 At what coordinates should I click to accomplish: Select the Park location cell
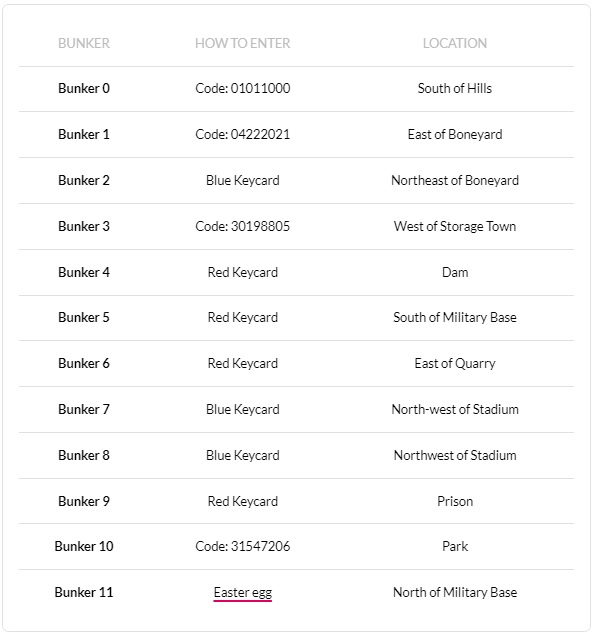click(455, 546)
